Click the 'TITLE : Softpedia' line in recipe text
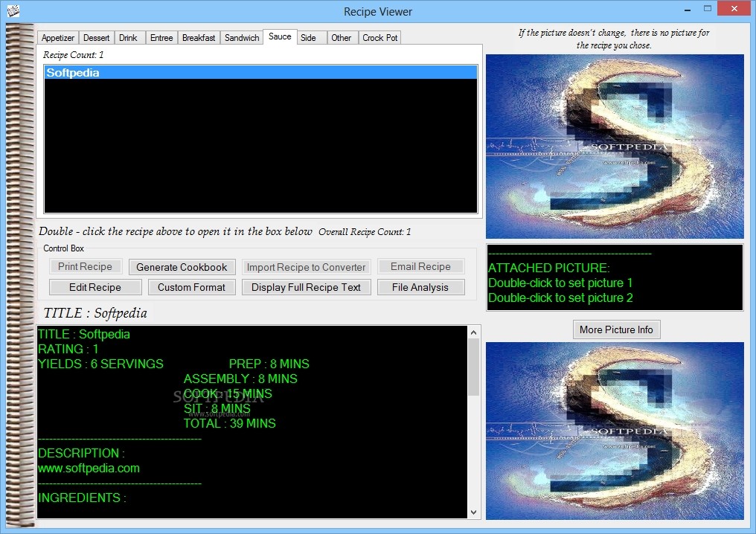Viewport: 756px width, 534px height. coord(84,335)
